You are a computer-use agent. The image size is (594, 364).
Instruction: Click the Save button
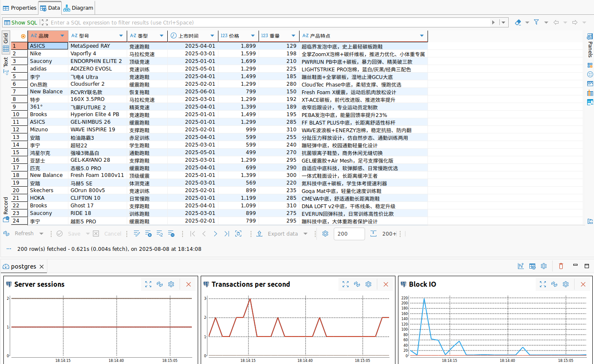[x=69, y=234]
